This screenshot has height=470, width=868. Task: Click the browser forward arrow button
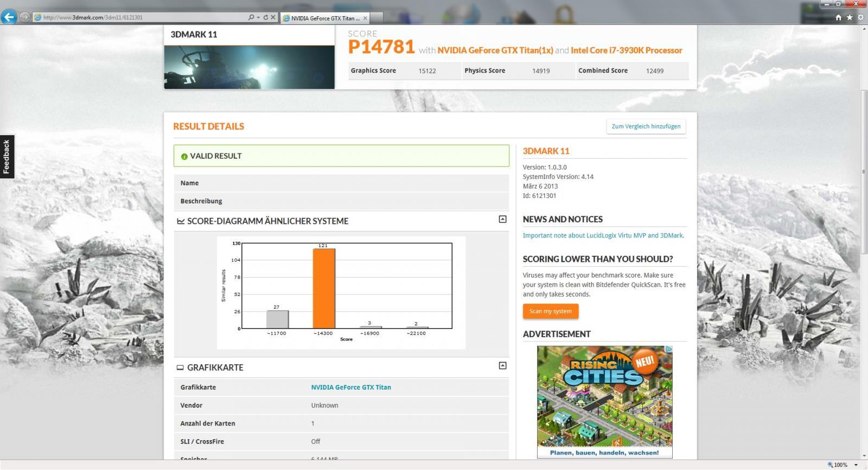[24, 17]
